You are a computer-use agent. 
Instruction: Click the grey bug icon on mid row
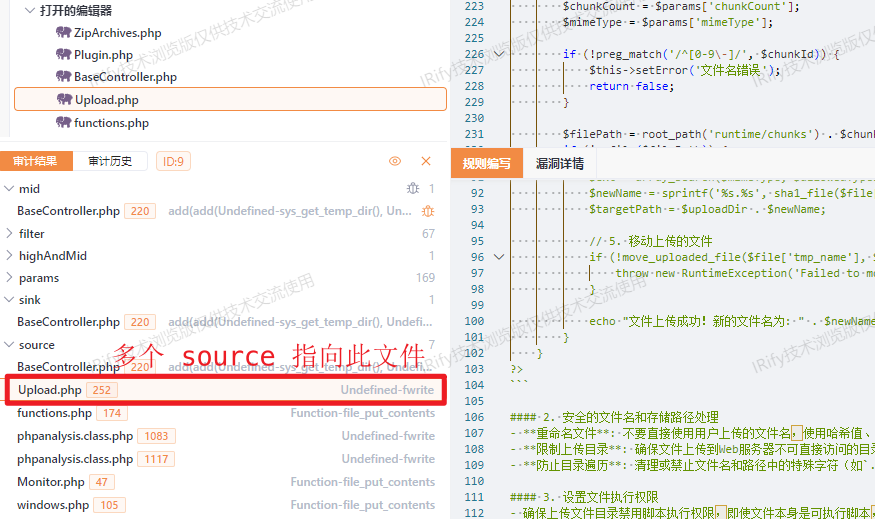click(x=413, y=189)
